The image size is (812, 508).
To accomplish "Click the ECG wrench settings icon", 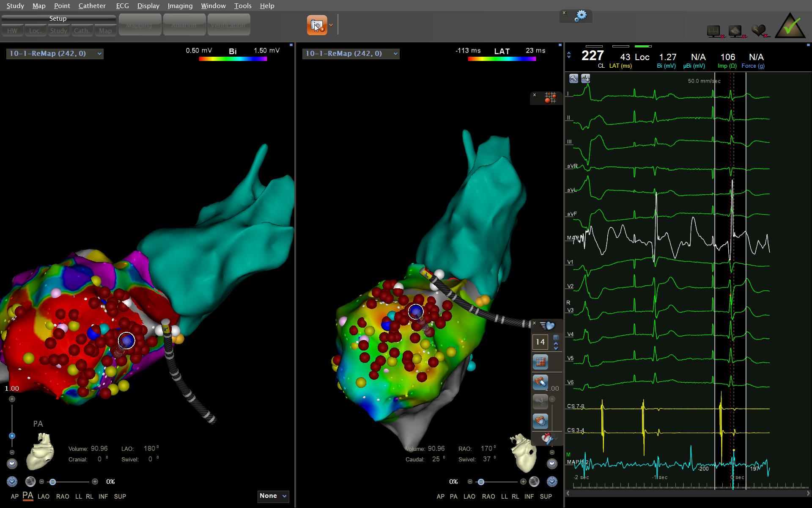I will (x=573, y=78).
